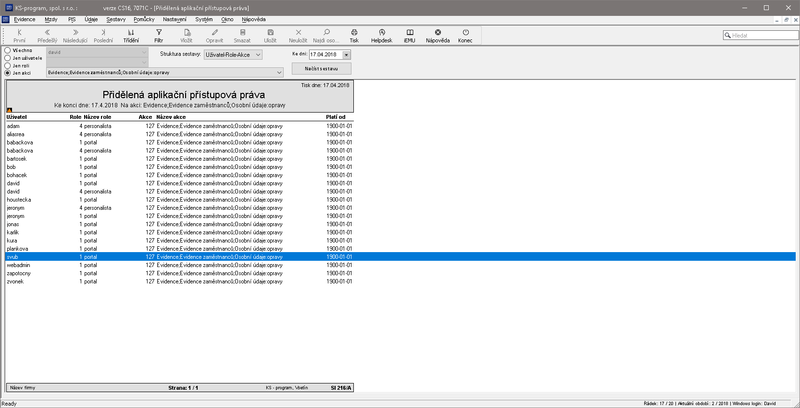
Task: Click the Platí od column header
Action: pyautogui.click(x=335, y=117)
